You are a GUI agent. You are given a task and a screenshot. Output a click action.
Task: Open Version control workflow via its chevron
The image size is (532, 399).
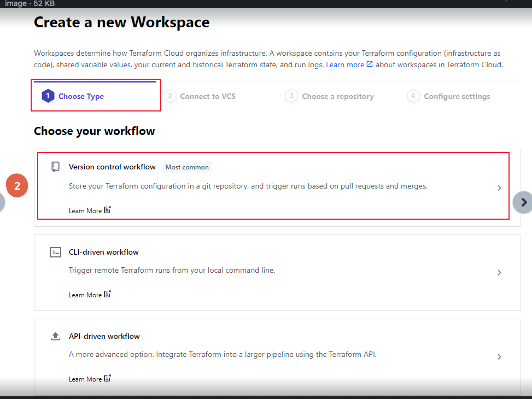[499, 187]
